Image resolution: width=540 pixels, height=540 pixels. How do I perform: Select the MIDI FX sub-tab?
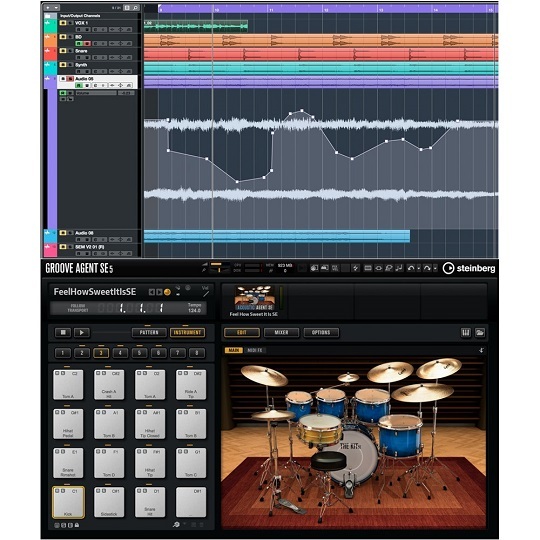tap(255, 350)
